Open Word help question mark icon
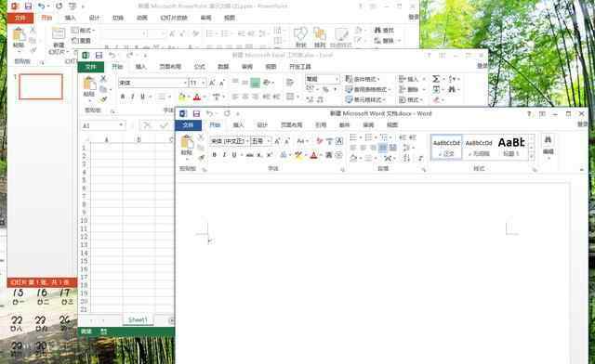The height and width of the screenshot is (364, 595). pyautogui.click(x=529, y=113)
